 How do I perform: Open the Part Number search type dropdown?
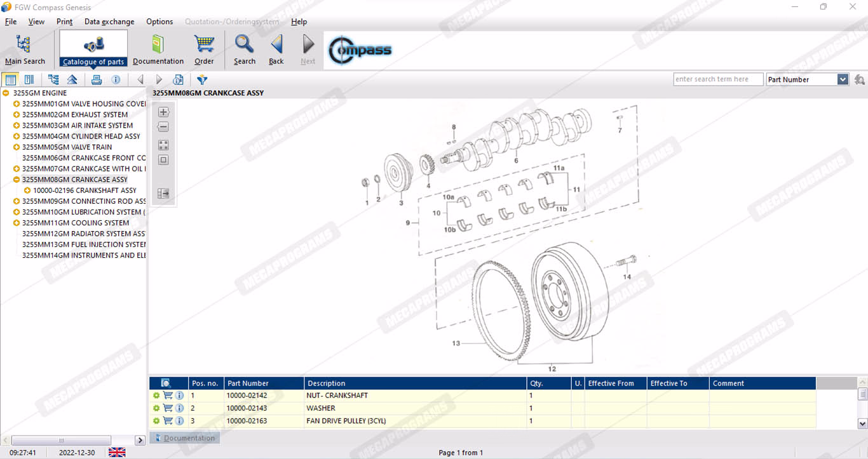843,79
